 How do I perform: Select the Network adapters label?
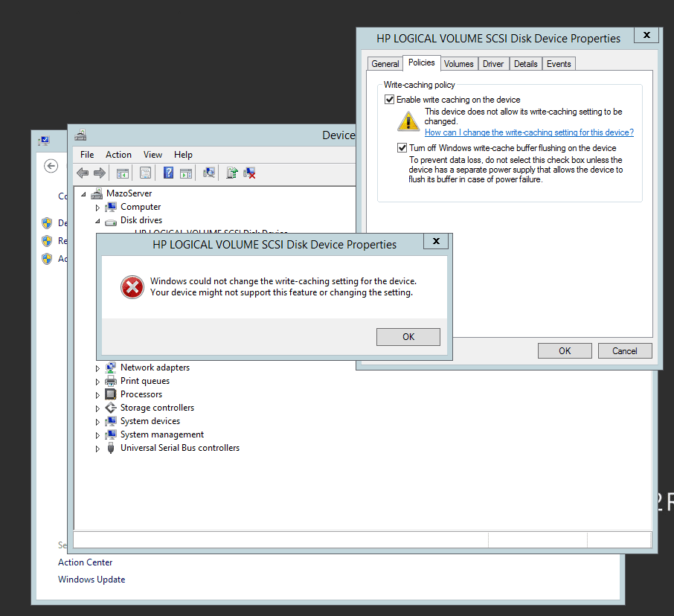[155, 368]
